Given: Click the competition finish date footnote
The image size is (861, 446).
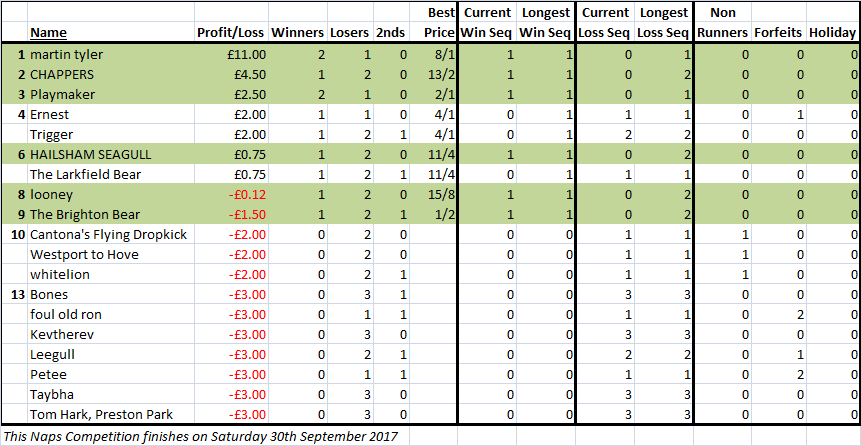Looking at the screenshot, I should [201, 436].
